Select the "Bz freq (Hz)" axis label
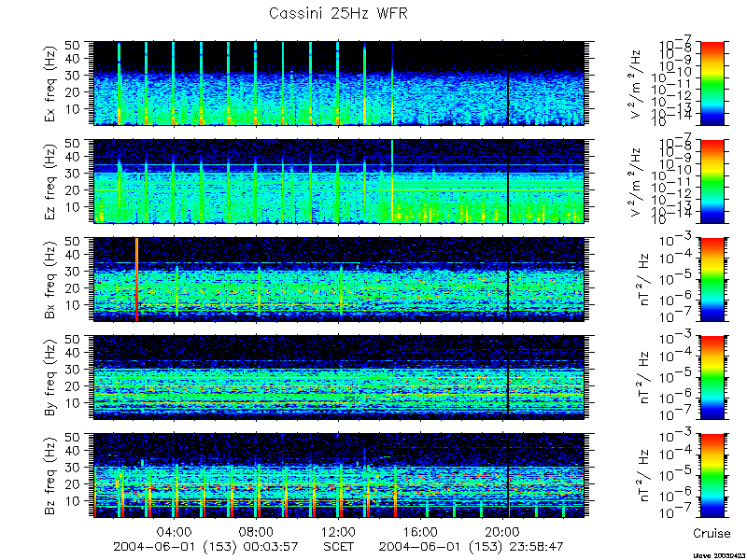This screenshot has width=747, height=560. coord(51,475)
